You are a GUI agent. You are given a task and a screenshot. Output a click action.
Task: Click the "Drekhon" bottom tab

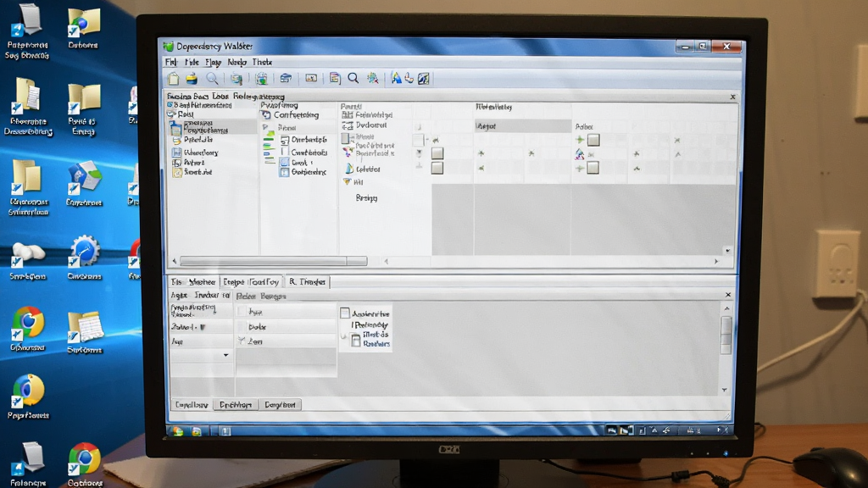[236, 405]
